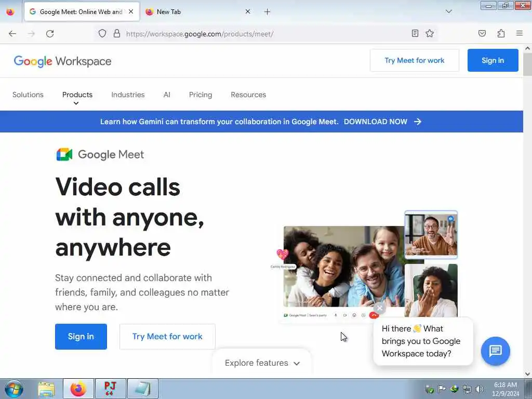Screen dimensions: 532x399
Task: Click header Try Meet for work button
Action: [414, 60]
